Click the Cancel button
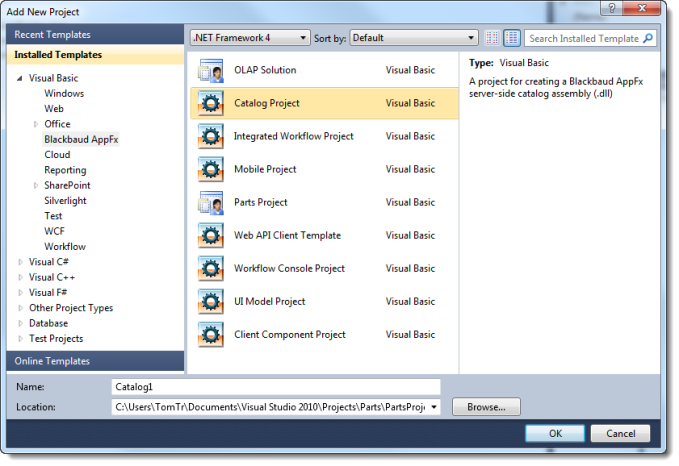Viewport: 679px width, 466px height. pyautogui.click(x=620, y=434)
